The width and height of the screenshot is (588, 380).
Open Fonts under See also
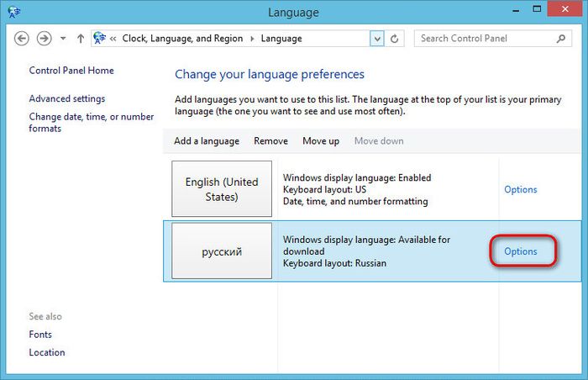[x=40, y=335]
